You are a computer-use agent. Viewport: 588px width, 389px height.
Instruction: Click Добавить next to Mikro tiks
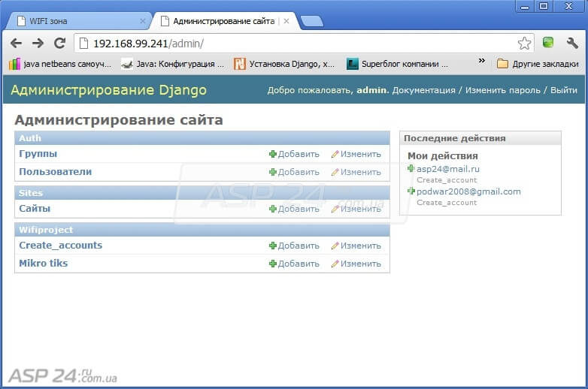(294, 264)
